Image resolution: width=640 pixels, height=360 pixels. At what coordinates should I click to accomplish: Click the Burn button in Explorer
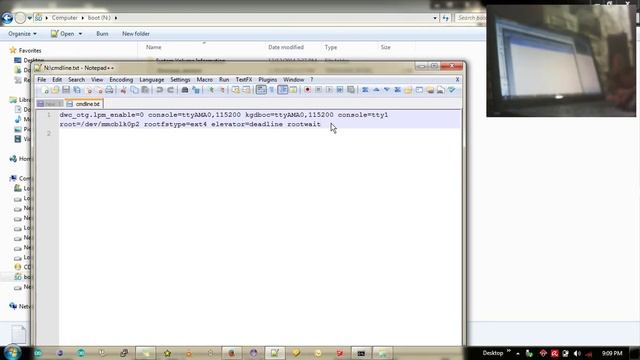102,34
